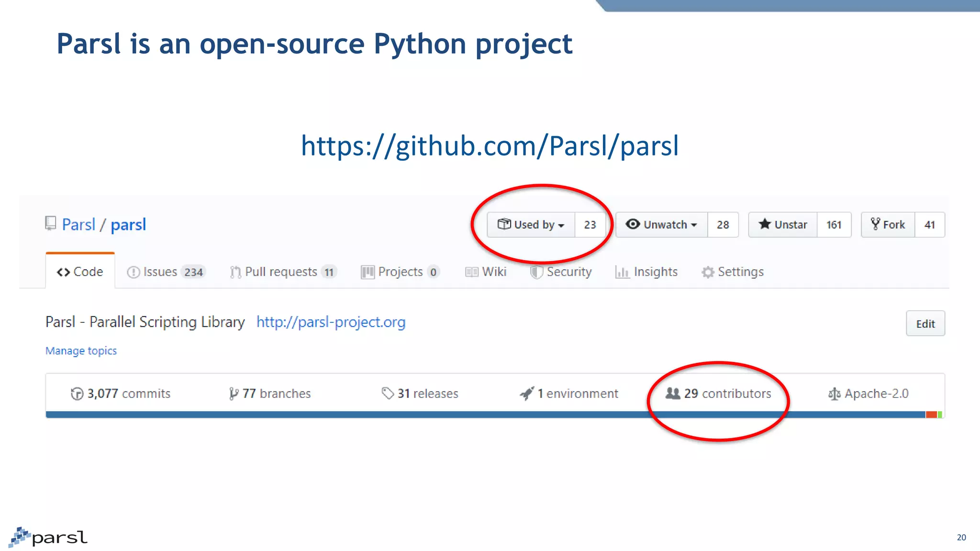
Task: Click the red segment of language bar
Action: pyautogui.click(x=931, y=415)
